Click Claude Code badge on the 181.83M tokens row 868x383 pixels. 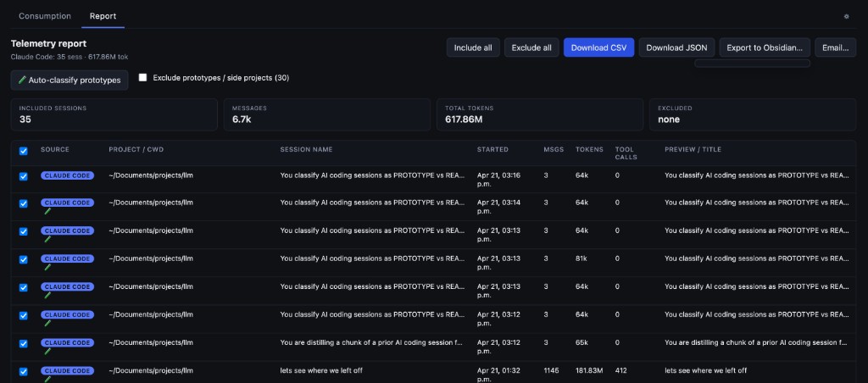click(67, 370)
